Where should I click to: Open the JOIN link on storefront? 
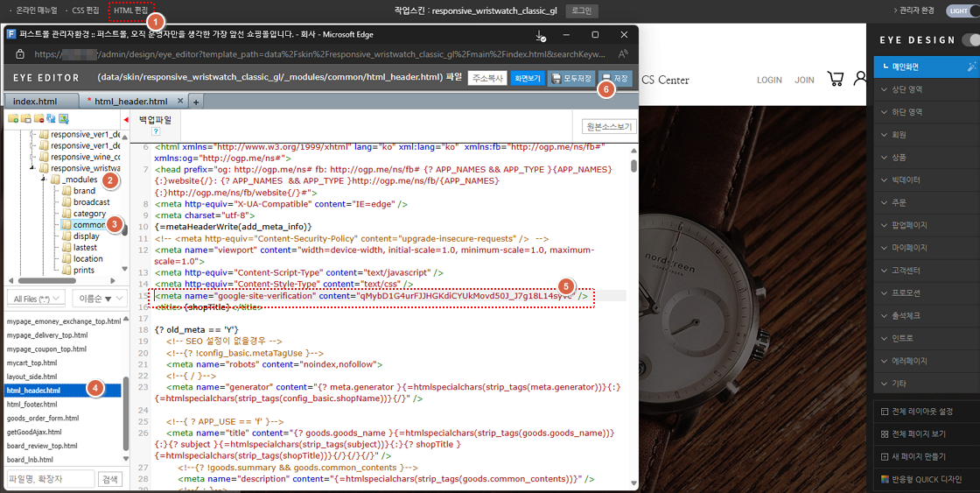coord(804,80)
